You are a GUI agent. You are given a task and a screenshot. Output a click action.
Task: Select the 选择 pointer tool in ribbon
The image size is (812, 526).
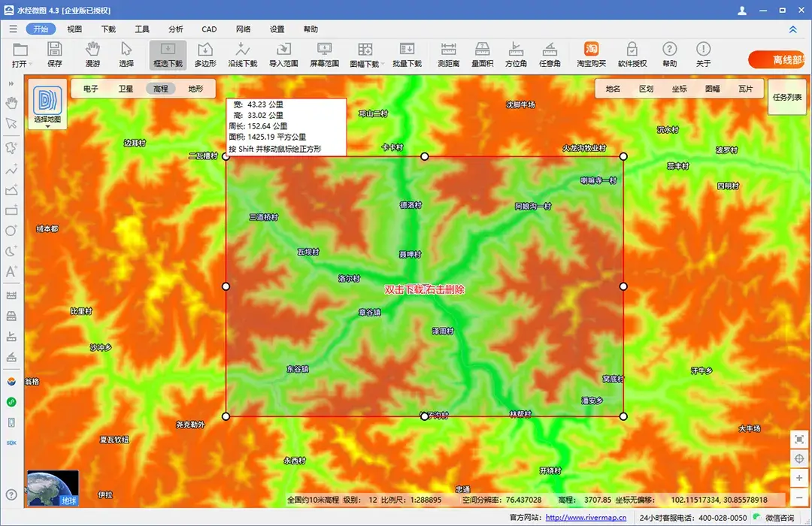(x=126, y=55)
